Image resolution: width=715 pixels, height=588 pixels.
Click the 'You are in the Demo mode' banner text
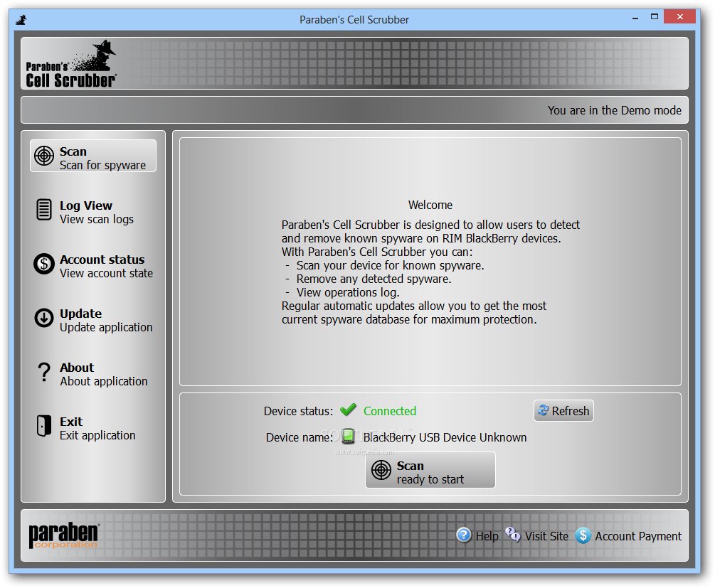[x=614, y=110]
